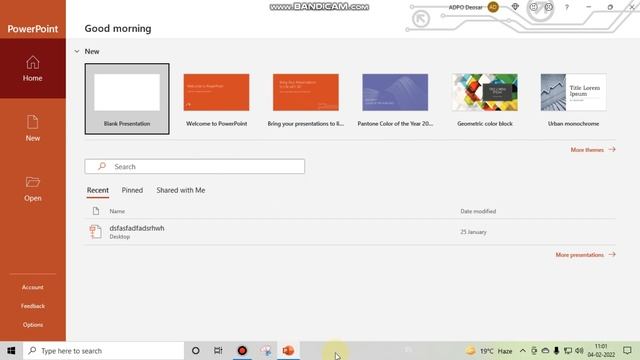640x360 pixels.
Task: Go to the New page in sidebar
Action: tap(33, 128)
